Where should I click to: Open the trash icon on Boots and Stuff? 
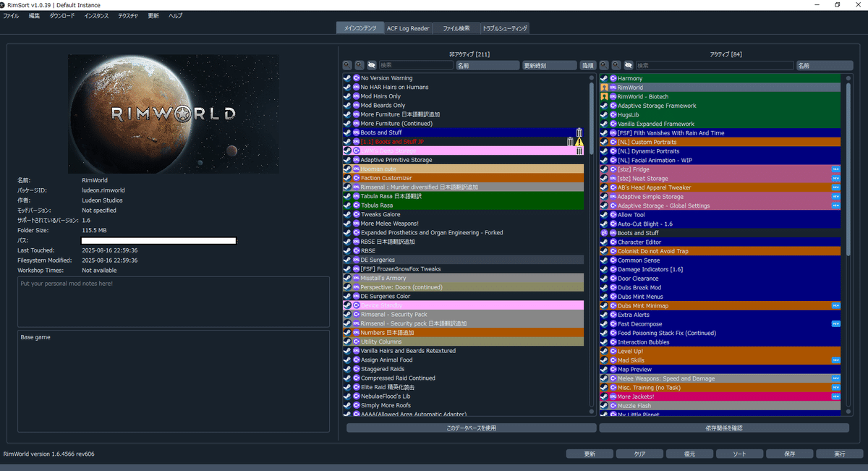pos(579,132)
